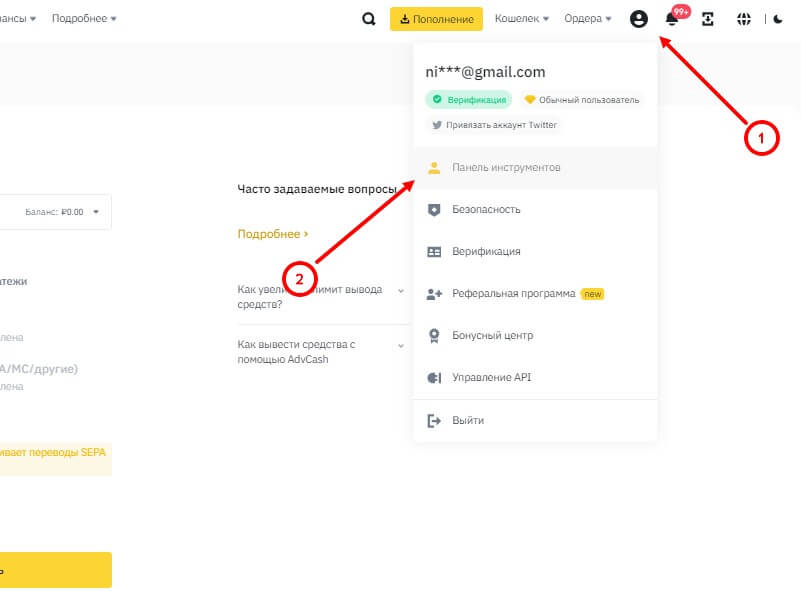Open the Подробнее top navigation dropdown
The height and width of the screenshot is (591, 801).
click(84, 19)
